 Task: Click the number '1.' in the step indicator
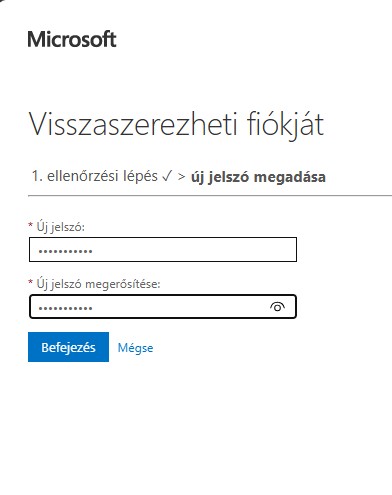pos(37,176)
